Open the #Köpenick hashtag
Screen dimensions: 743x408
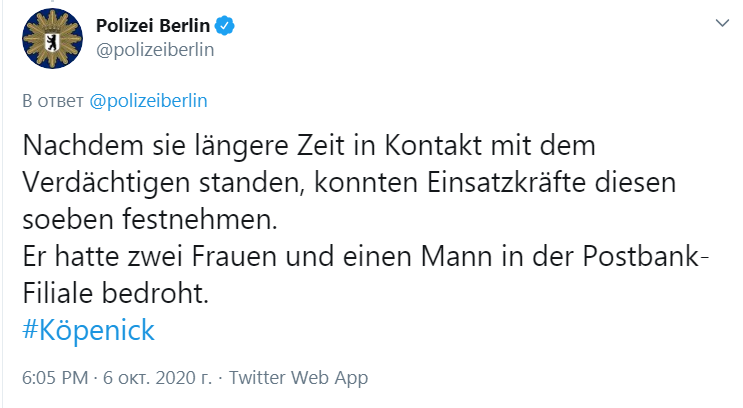(x=88, y=331)
